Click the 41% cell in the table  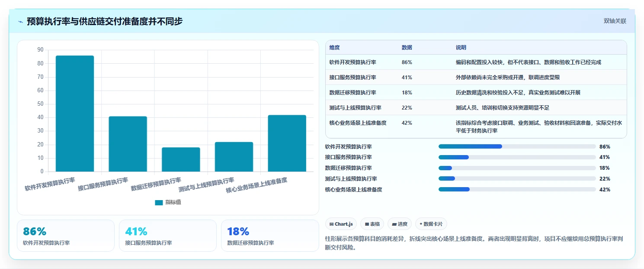point(407,78)
